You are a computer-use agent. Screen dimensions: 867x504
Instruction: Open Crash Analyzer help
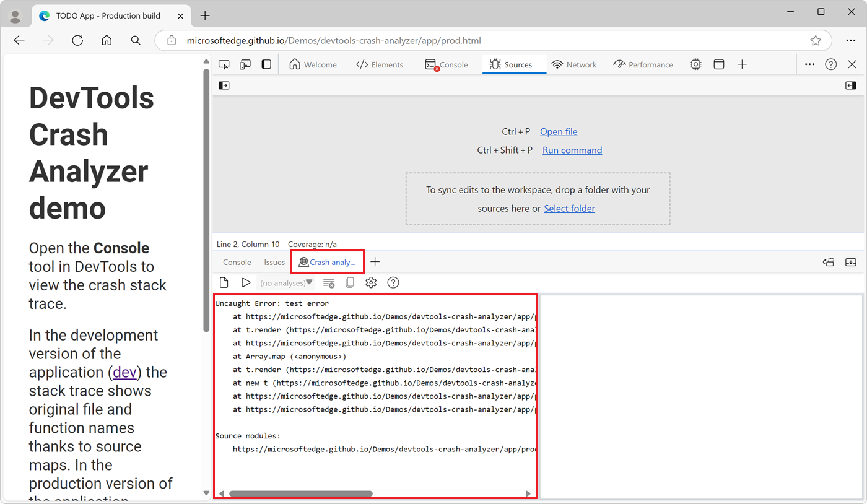(393, 282)
